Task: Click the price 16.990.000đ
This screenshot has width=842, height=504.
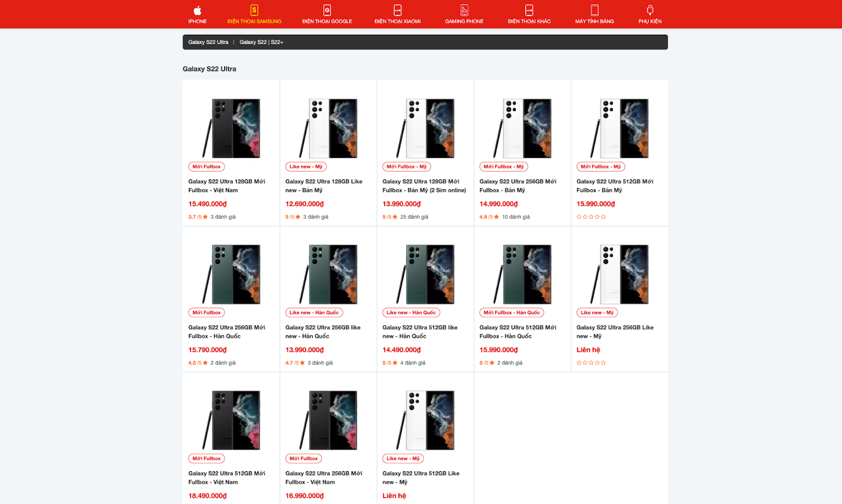Action: (305, 496)
